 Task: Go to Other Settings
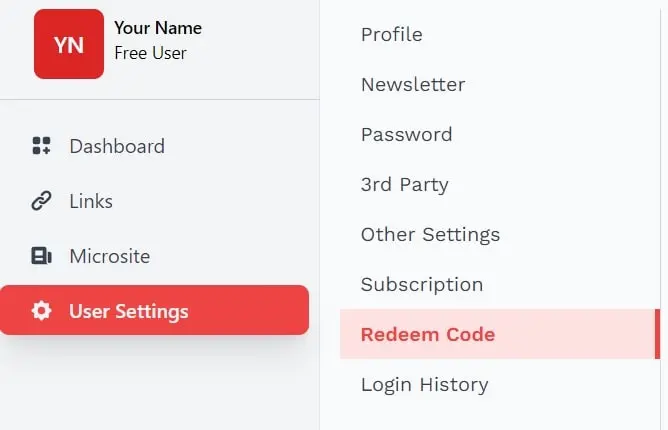431,234
